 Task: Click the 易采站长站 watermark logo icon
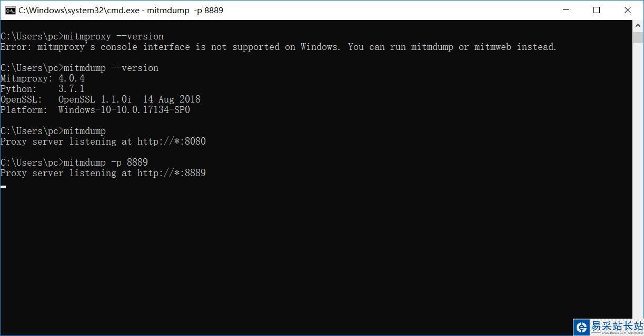tap(581, 327)
